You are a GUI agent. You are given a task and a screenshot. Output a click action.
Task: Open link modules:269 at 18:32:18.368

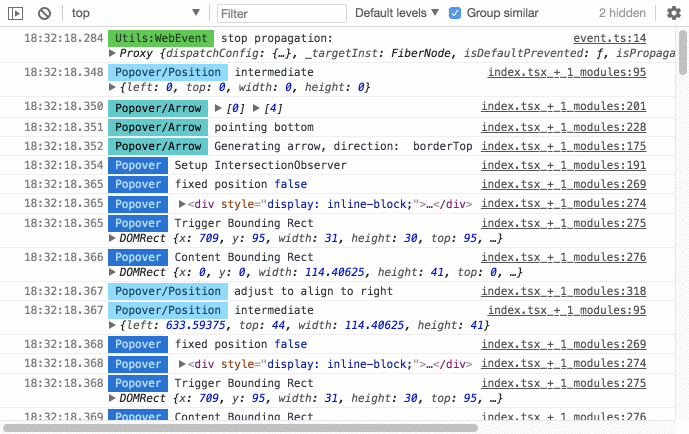click(563, 344)
